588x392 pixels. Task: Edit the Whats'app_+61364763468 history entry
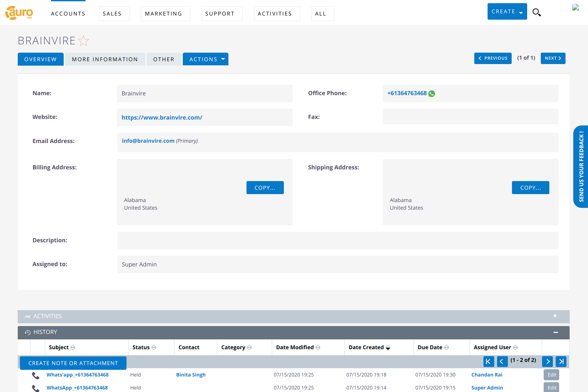(x=552, y=375)
